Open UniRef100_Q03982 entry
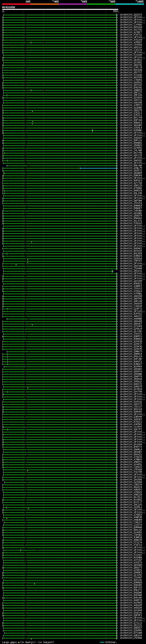Screen dimensions: 146x644 [131, 63]
